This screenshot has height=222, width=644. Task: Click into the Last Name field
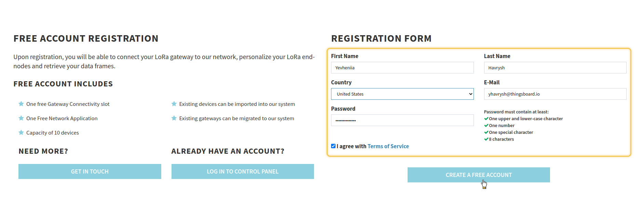coord(555,68)
